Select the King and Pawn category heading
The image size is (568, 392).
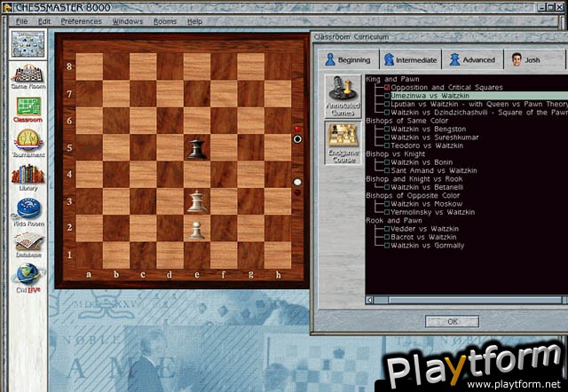392,79
